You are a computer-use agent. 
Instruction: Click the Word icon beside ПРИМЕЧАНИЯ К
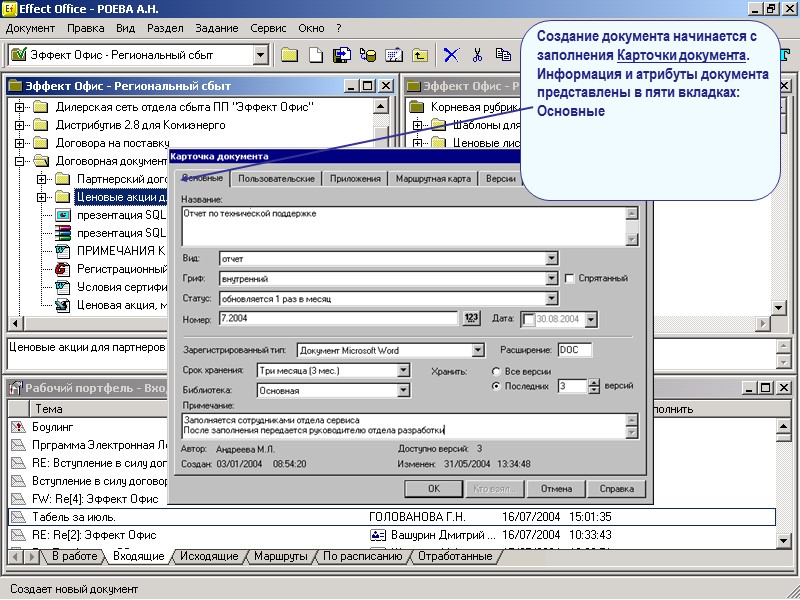click(62, 251)
